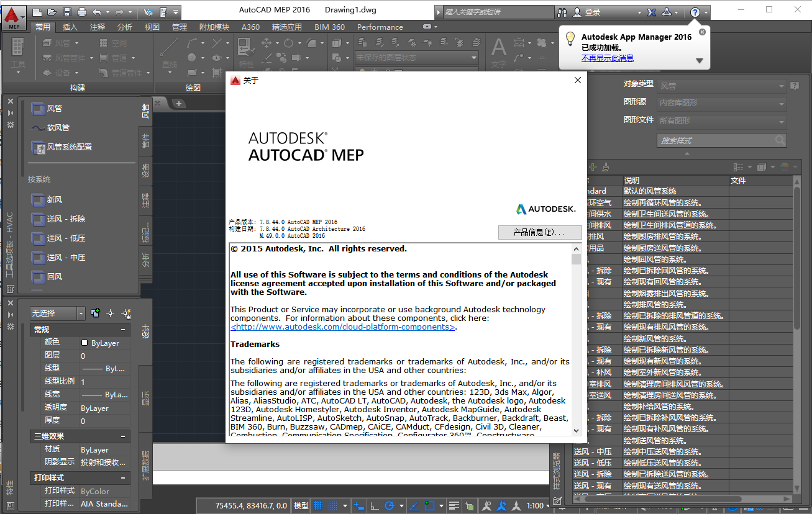Click the 产品信息(P) button in the About dialog
This screenshot has width=812, height=514.
tap(539, 232)
